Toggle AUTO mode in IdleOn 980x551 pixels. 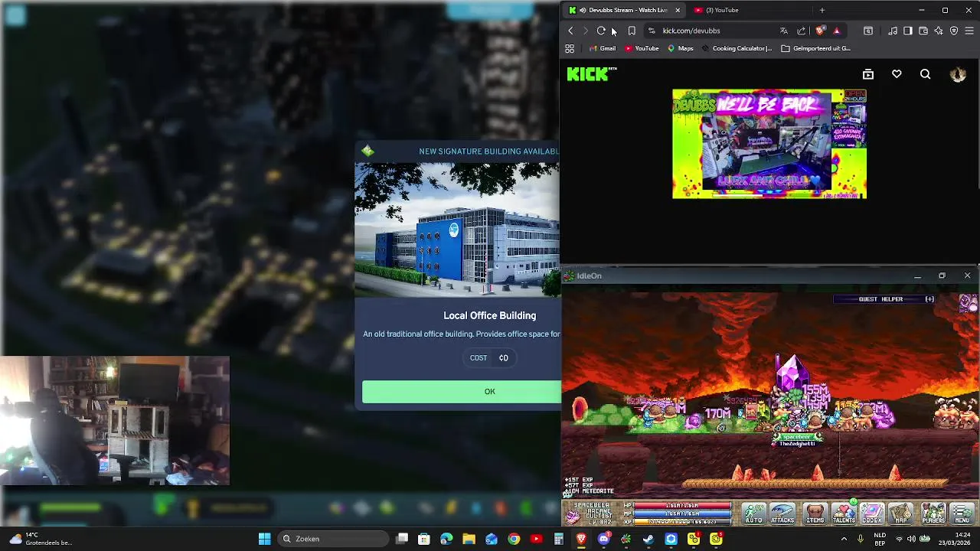[x=753, y=514]
